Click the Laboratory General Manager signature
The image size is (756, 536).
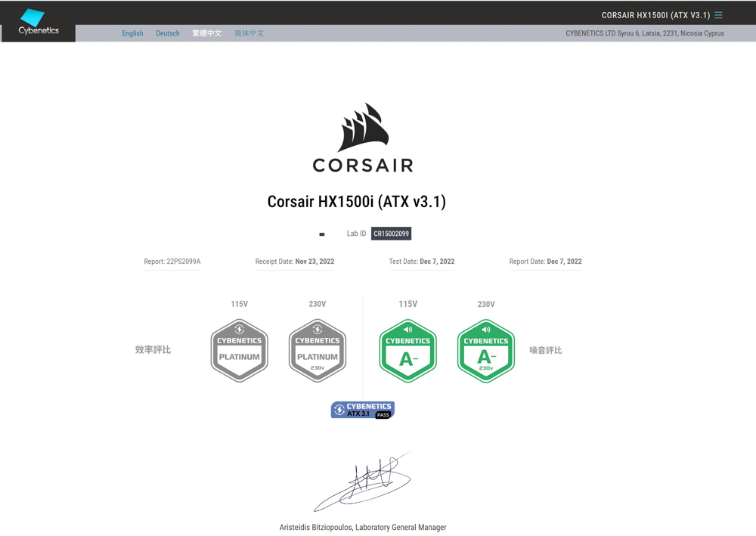coord(363,481)
